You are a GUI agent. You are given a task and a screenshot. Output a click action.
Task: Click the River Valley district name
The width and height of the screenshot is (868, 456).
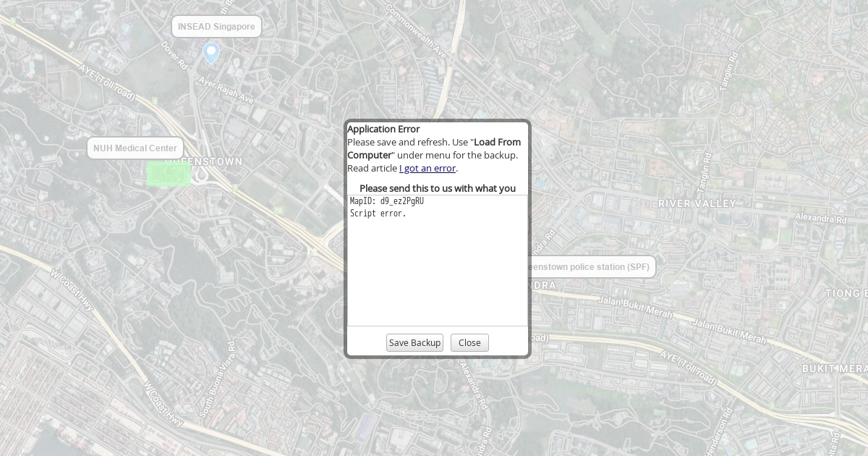(697, 204)
